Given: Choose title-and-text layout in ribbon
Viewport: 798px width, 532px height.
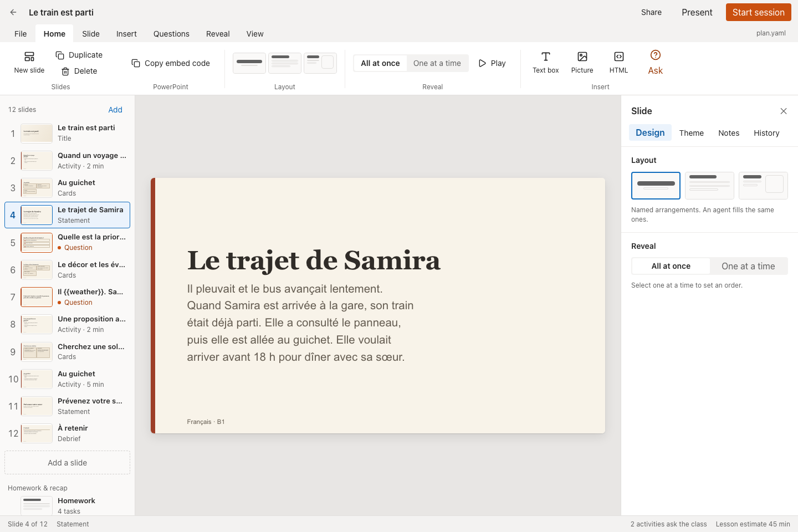Looking at the screenshot, I should pos(285,63).
